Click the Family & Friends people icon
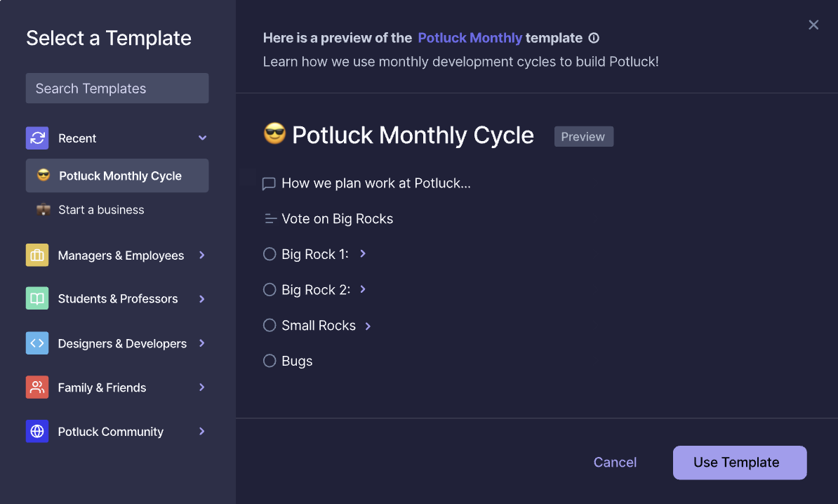838x504 pixels. click(37, 387)
